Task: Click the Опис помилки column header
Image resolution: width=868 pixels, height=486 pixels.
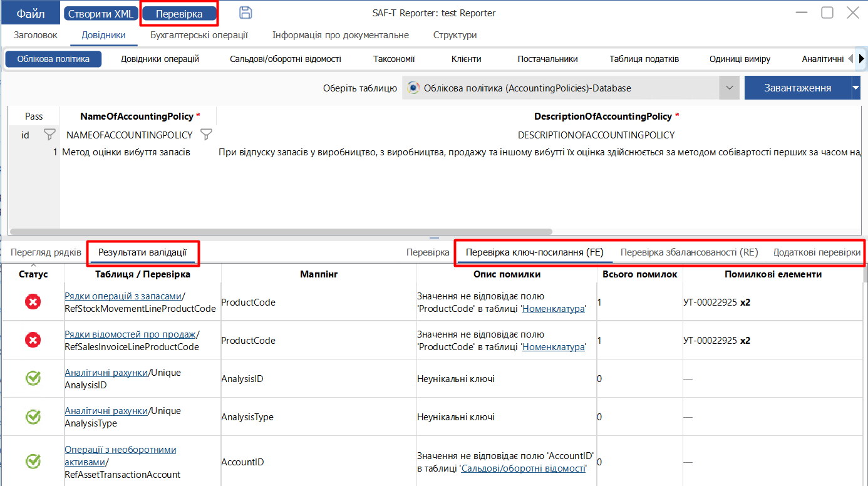Action: pyautogui.click(x=507, y=274)
